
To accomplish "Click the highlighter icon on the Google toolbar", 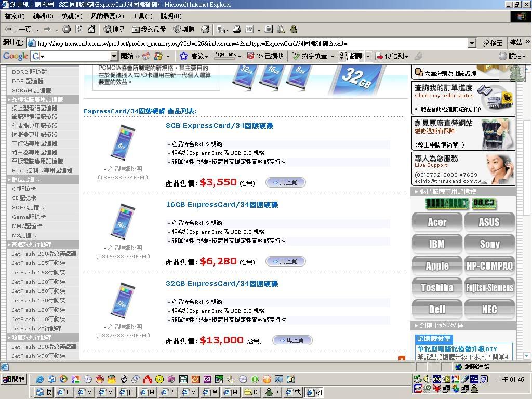I will pyautogui.click(x=419, y=56).
